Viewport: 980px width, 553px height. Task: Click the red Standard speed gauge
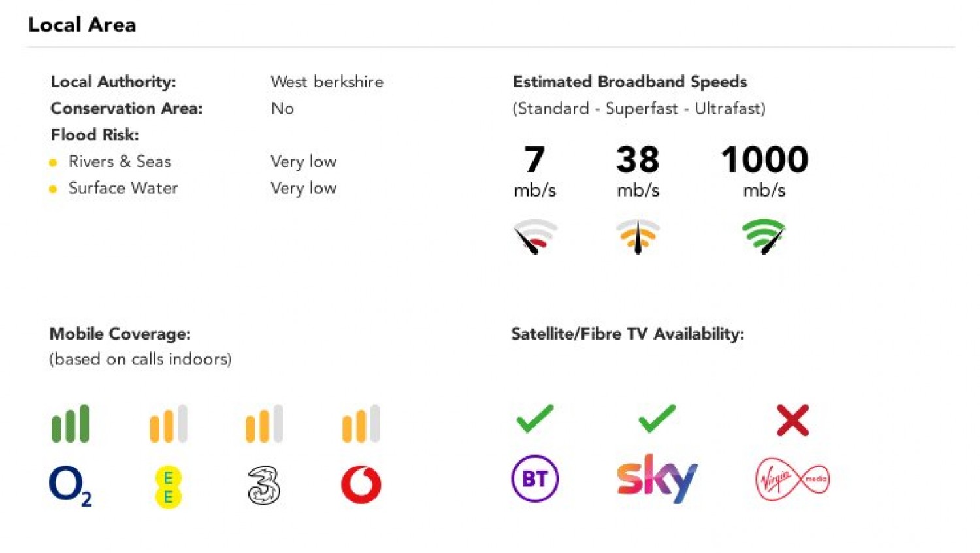[535, 236]
